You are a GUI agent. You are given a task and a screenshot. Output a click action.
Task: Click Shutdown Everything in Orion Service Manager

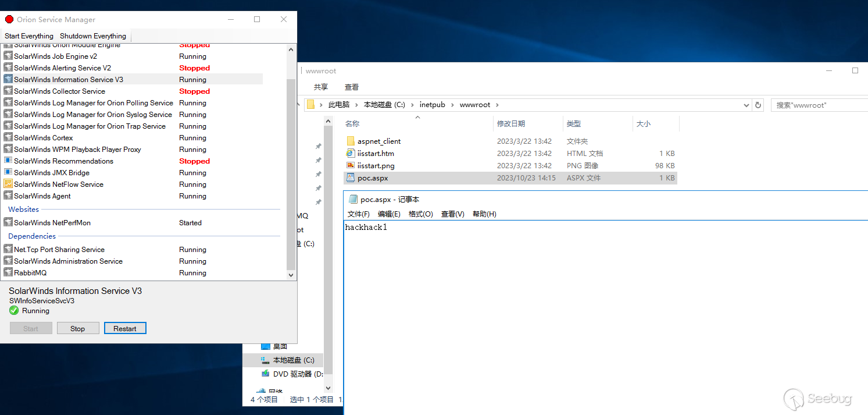pyautogui.click(x=93, y=36)
